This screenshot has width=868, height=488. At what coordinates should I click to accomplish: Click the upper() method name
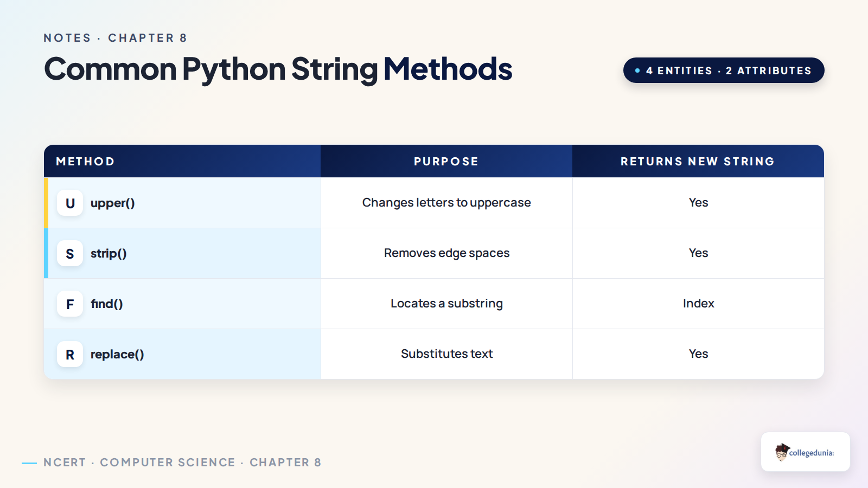113,203
